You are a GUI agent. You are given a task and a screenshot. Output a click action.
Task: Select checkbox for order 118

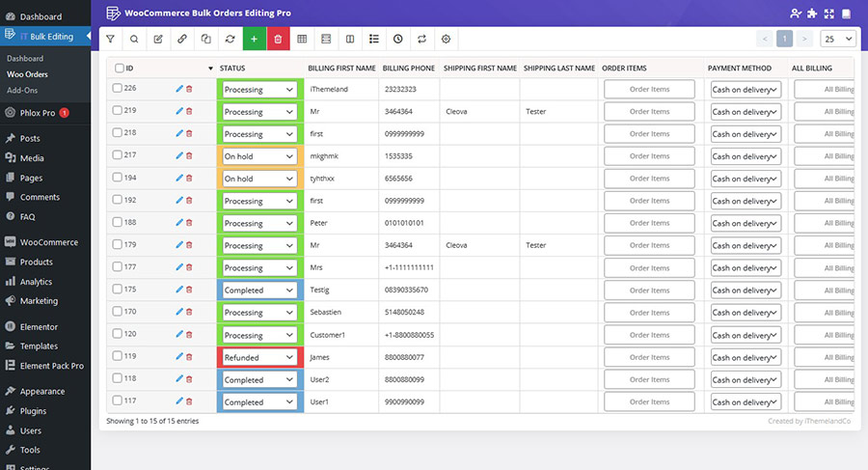(x=117, y=378)
